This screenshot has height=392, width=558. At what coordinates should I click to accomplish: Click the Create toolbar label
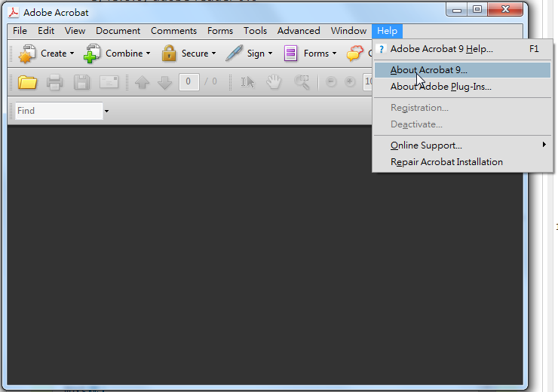click(54, 54)
